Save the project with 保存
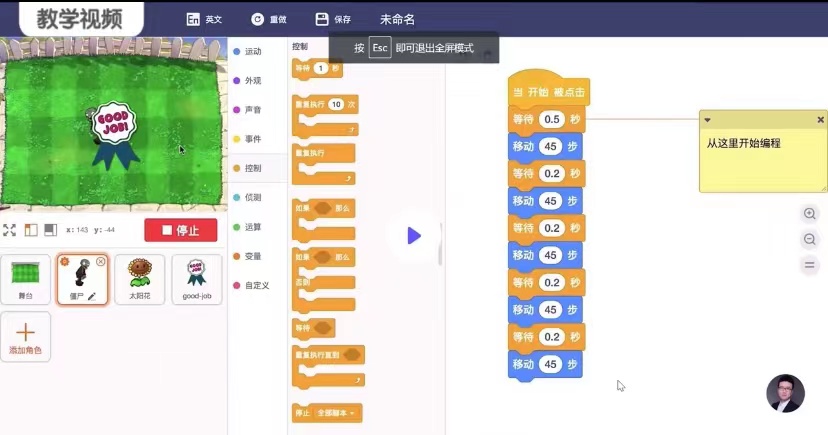The width and height of the screenshot is (828, 435). [333, 20]
